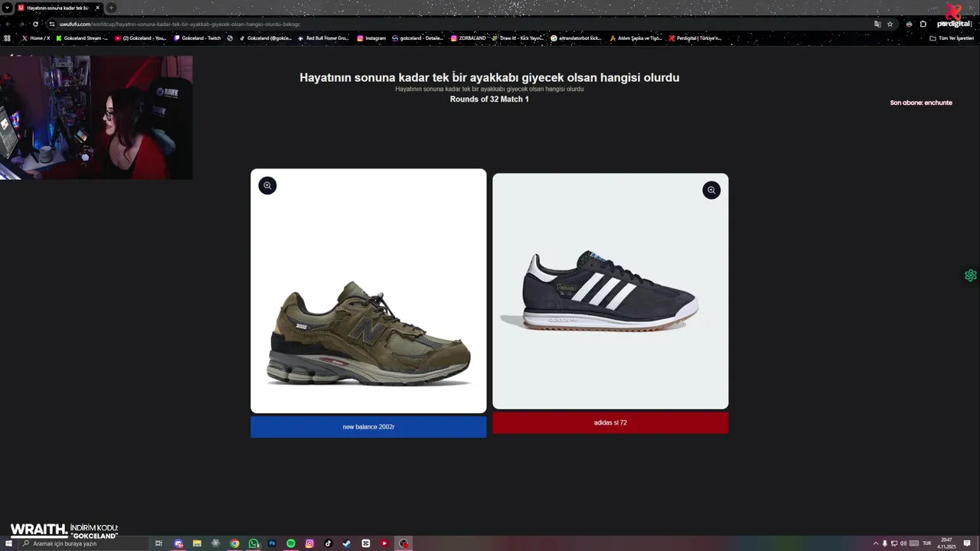Click the green ChatGPT side widget
Image resolution: width=980 pixels, height=551 pixels.
tap(970, 275)
